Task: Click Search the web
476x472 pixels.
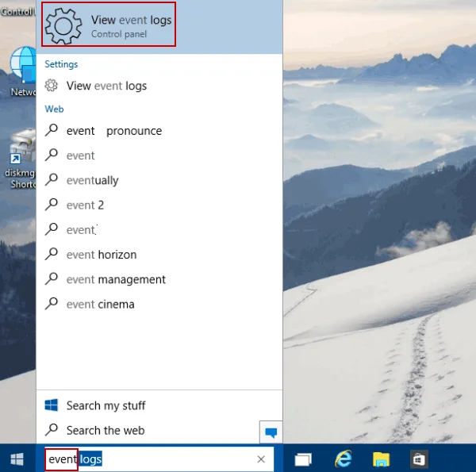Action: [148, 431]
